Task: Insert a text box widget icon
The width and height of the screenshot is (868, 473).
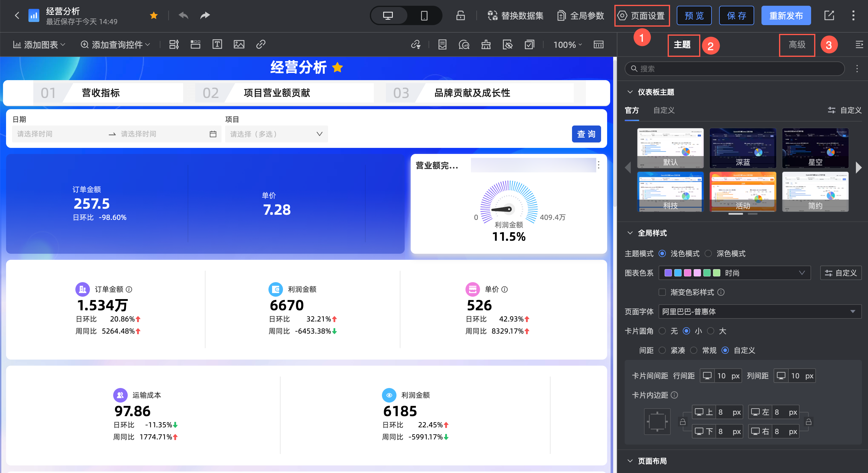Action: click(x=217, y=44)
